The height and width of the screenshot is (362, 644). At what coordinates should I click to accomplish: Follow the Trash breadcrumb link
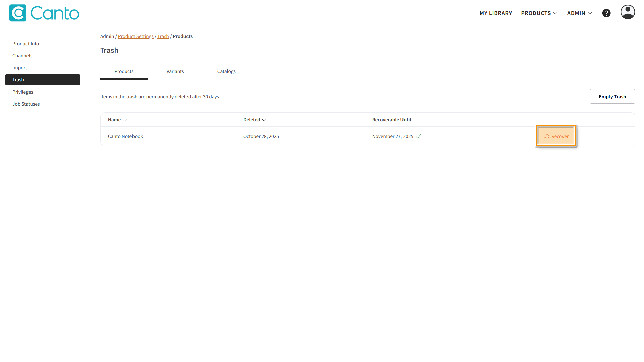(x=163, y=36)
